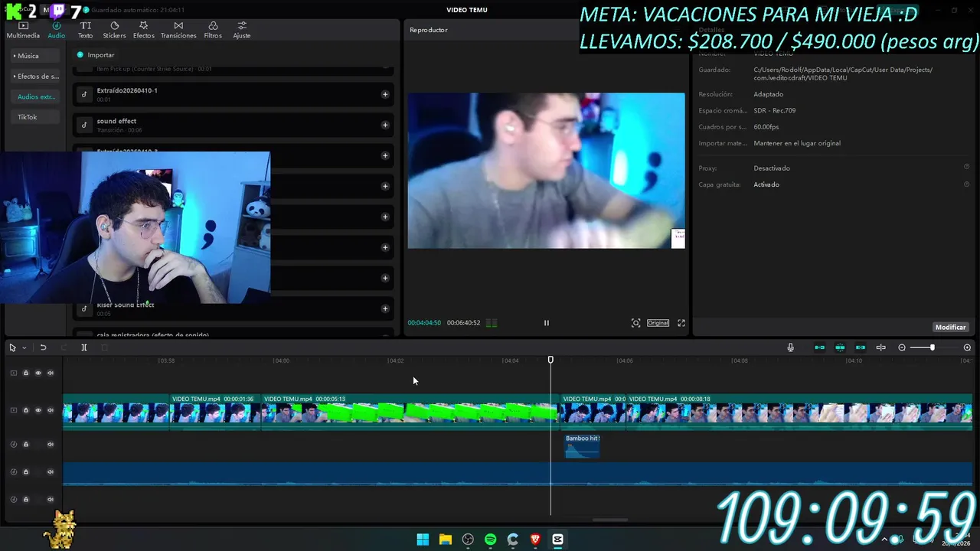
Task: Lock the long blue audio track
Action: [x=25, y=472]
